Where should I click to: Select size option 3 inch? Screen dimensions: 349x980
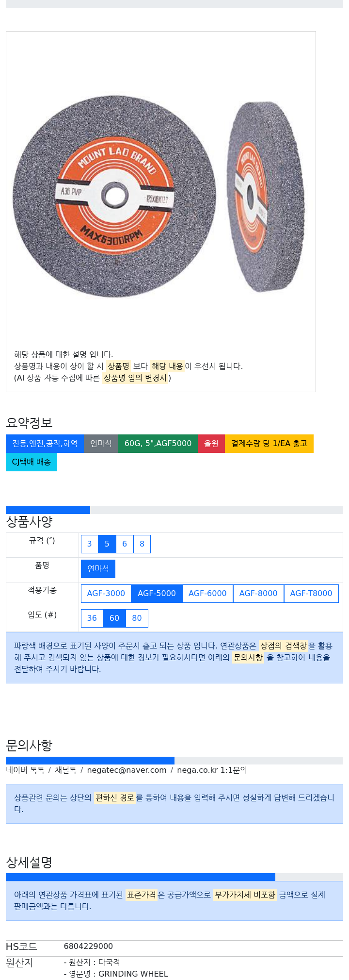point(90,544)
